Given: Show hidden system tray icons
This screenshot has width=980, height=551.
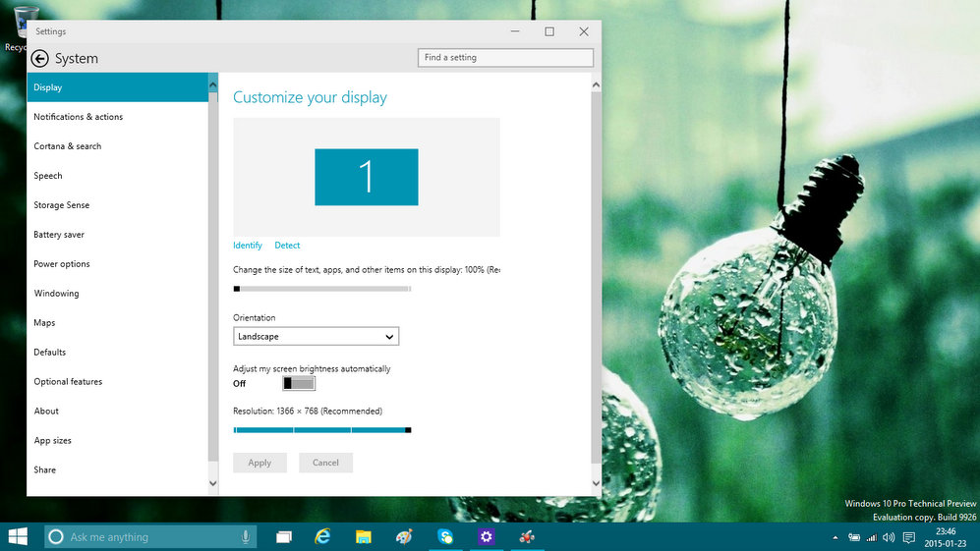Looking at the screenshot, I should (836, 537).
